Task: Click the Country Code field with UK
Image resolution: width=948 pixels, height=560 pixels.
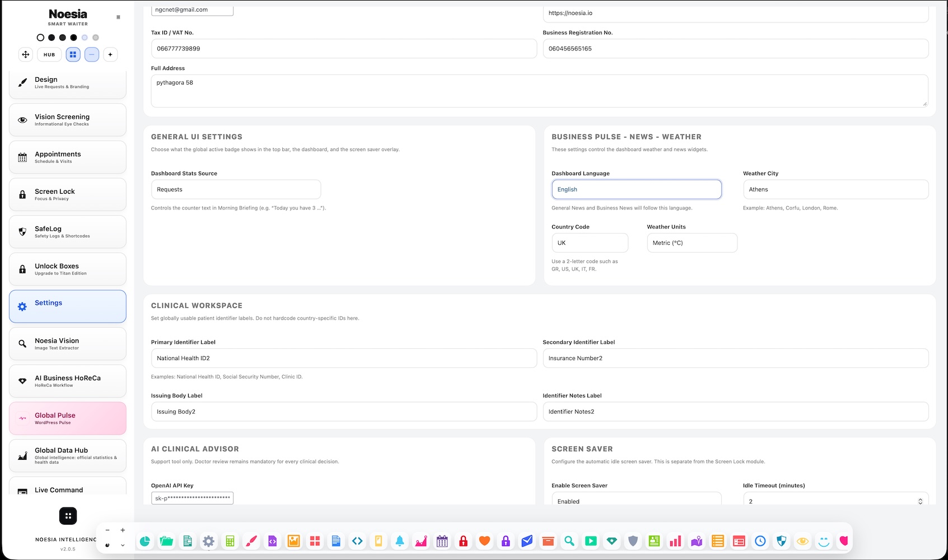Action: coord(590,243)
